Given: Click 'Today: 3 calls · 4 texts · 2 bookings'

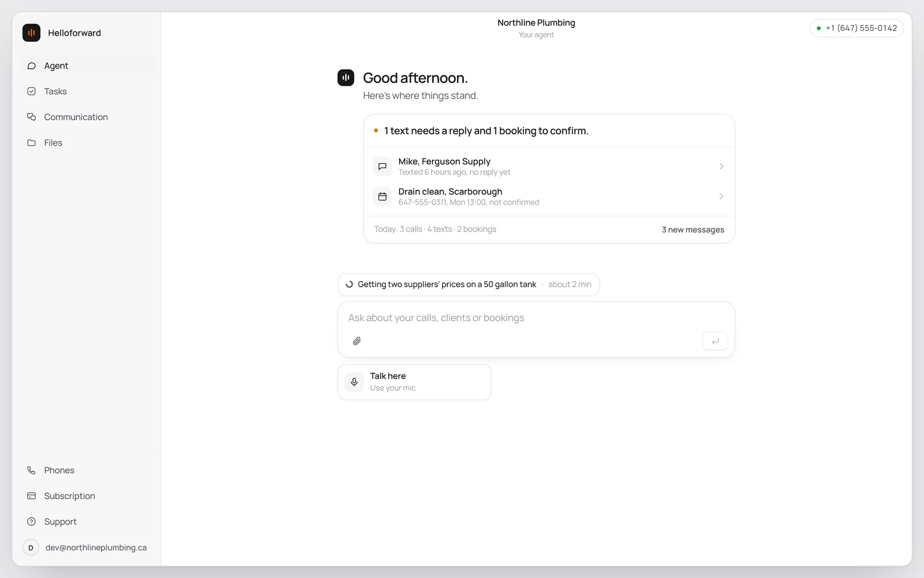Looking at the screenshot, I should click(435, 229).
